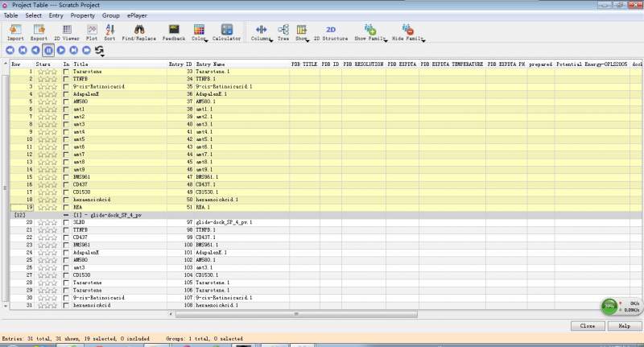644x347 pixels.
Task: Click the PDB EXPDTA TEMPERATURE column header
Action: coord(452,64)
